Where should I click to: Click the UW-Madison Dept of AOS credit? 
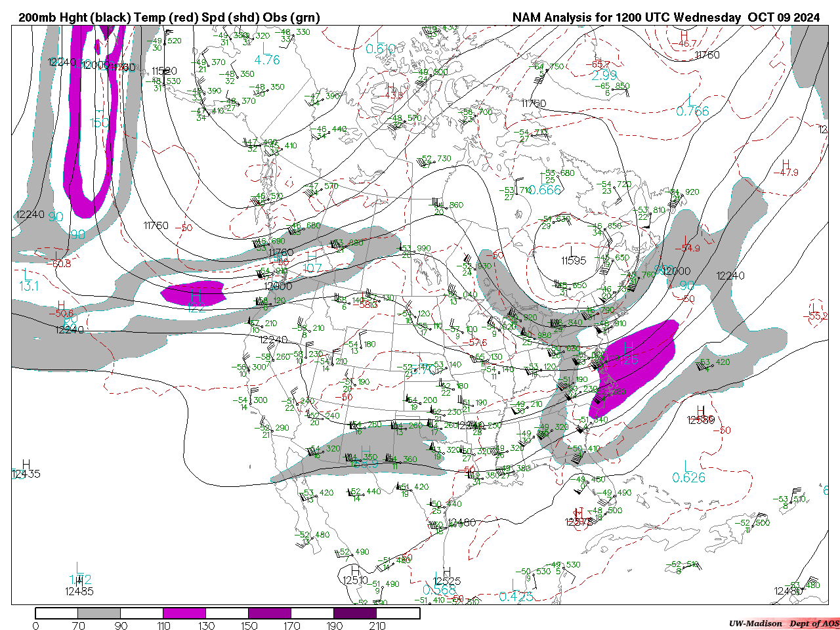pyautogui.click(x=784, y=623)
